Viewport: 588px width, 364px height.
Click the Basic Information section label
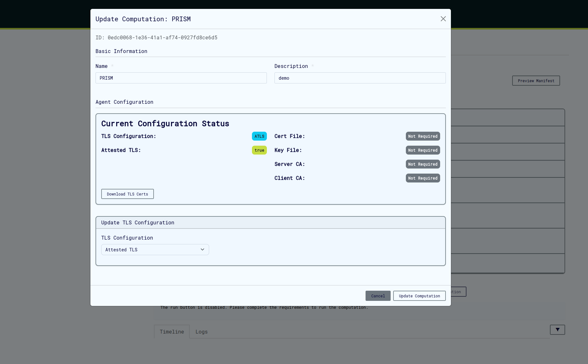tap(121, 51)
